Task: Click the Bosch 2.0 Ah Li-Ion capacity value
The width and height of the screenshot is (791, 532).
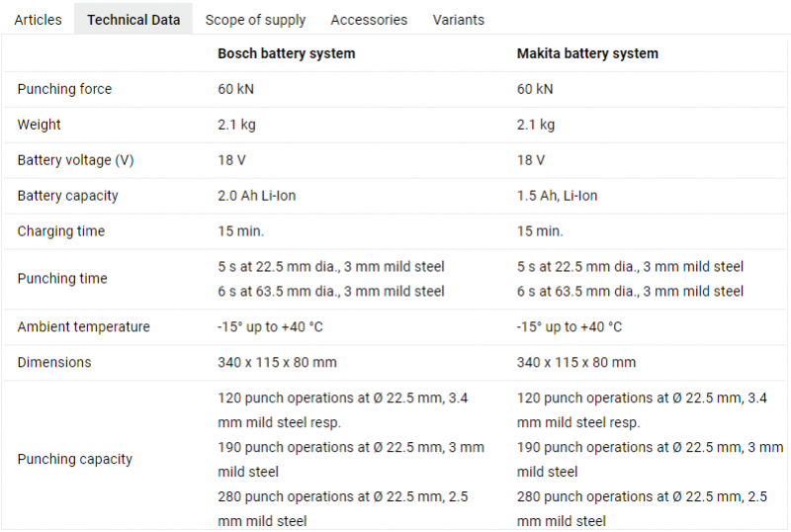Action: point(257,196)
